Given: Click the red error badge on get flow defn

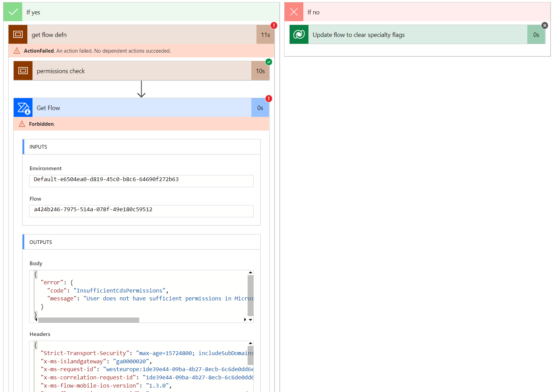Looking at the screenshot, I should [274, 25].
